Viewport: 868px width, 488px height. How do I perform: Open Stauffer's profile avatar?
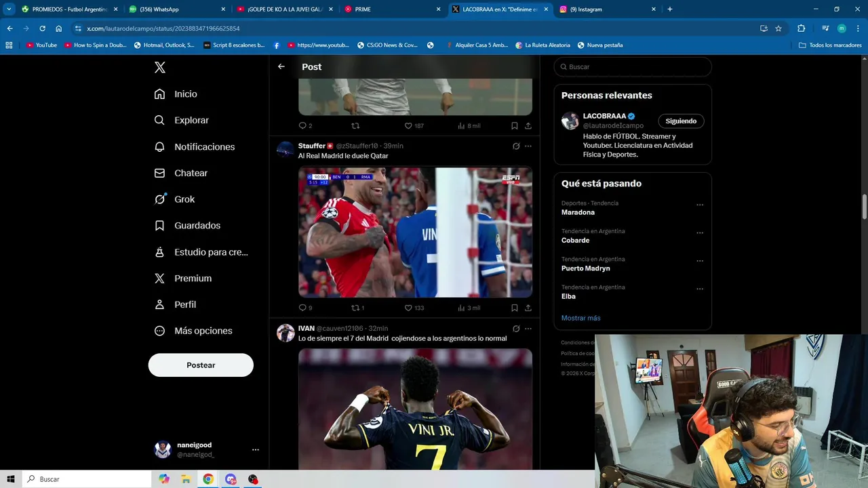tap(285, 150)
